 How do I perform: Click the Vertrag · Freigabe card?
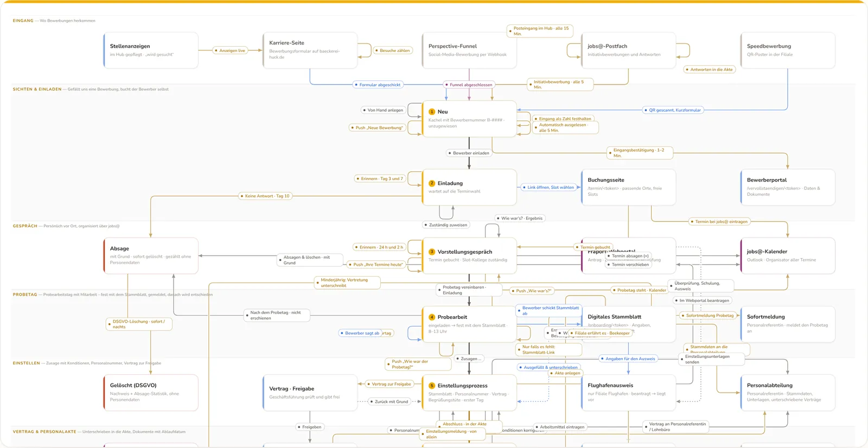pos(310,393)
